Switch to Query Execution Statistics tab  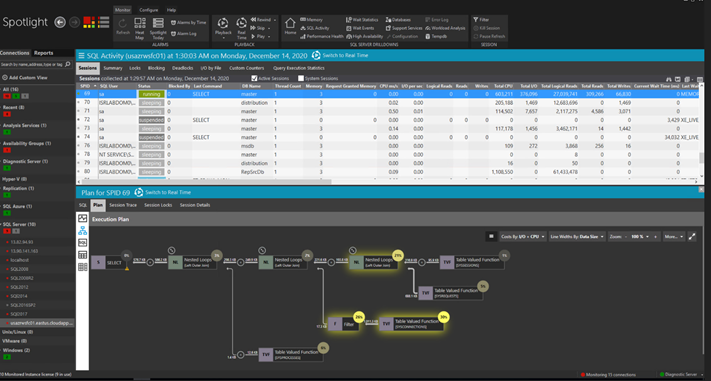click(x=298, y=68)
